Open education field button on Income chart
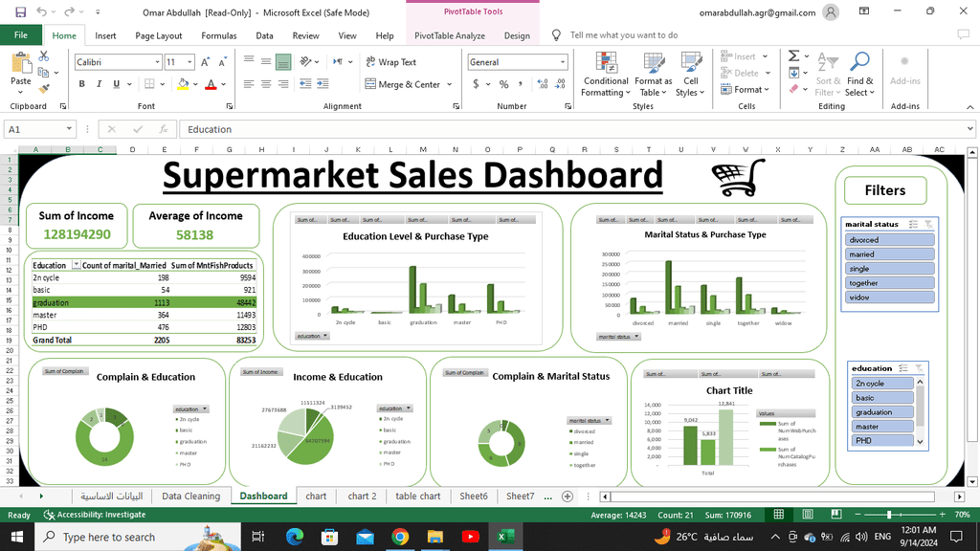 [x=394, y=408]
